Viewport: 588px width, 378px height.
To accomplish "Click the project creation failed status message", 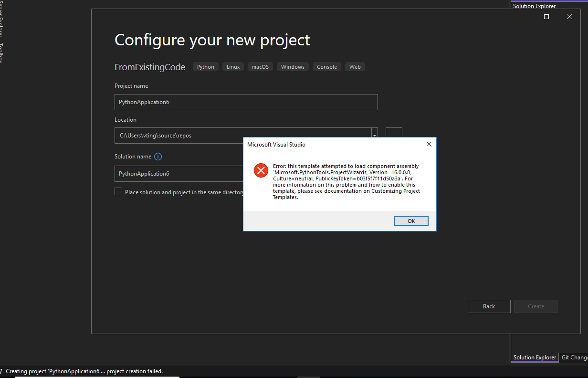I will [84, 371].
